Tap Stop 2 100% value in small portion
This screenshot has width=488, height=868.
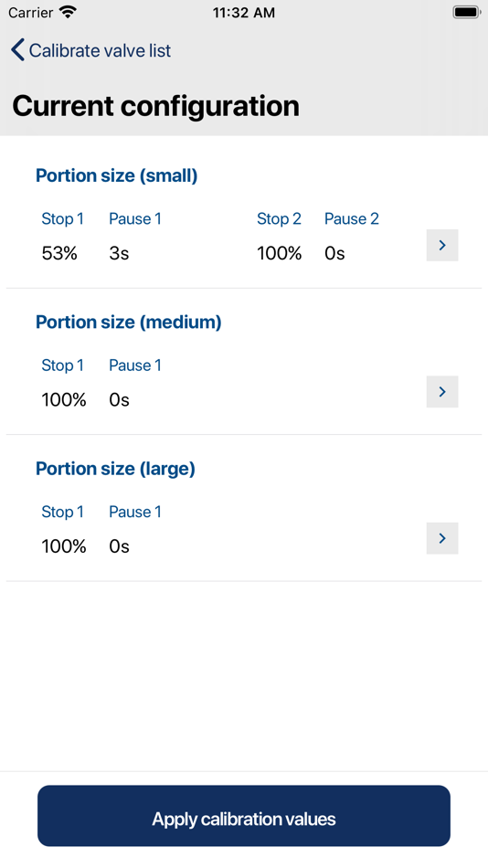[279, 253]
